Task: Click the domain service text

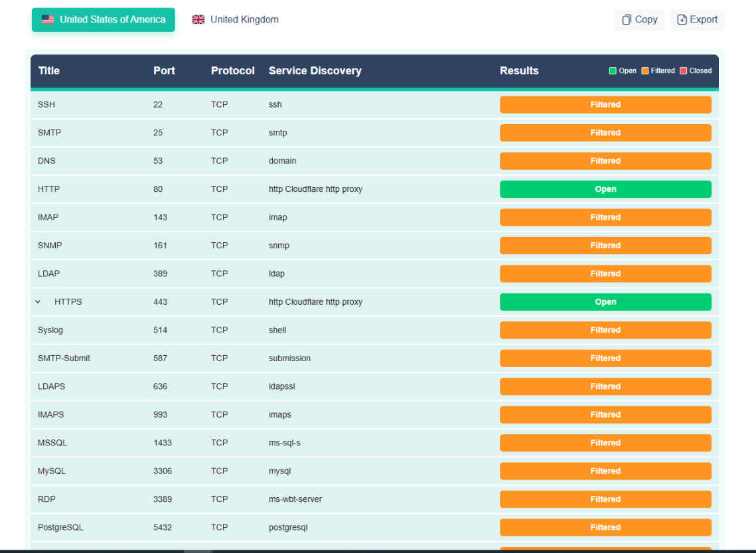Action: (282, 161)
